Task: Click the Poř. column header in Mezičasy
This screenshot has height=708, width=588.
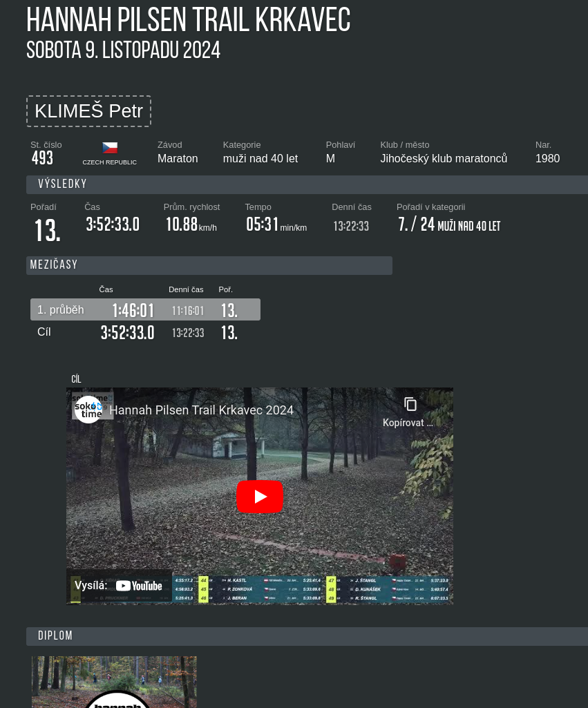Action: click(226, 289)
